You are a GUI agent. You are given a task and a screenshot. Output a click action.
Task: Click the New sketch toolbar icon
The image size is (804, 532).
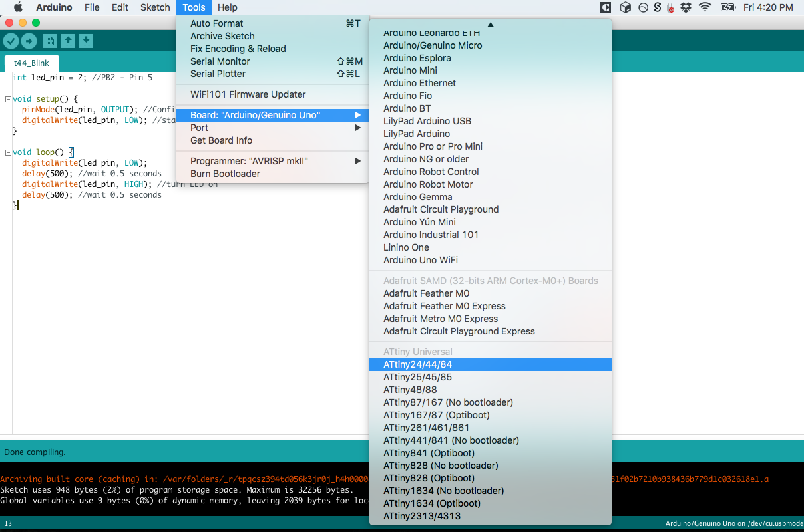(50, 41)
